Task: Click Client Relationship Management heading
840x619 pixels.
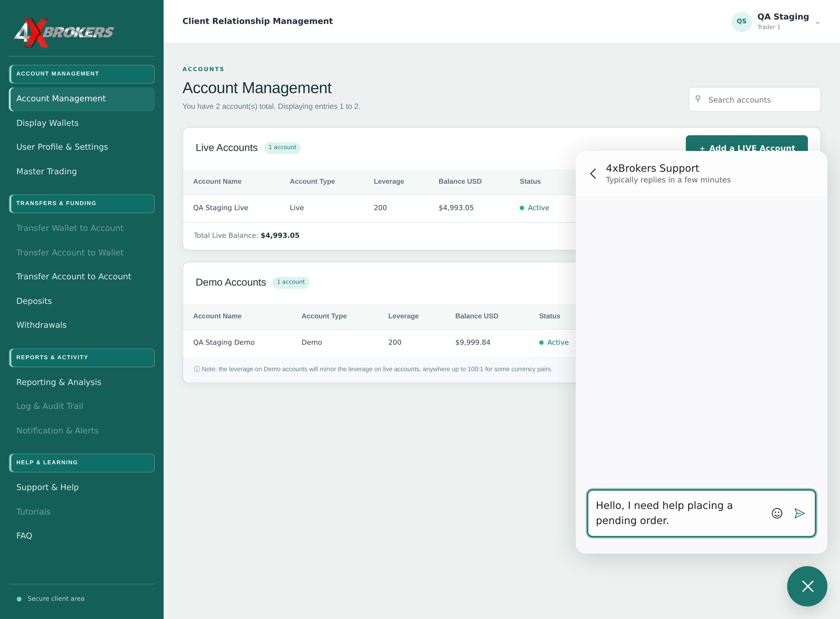Action: click(x=258, y=21)
